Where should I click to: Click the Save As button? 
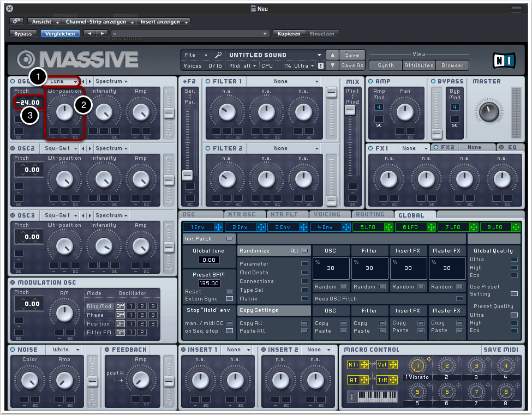[352, 65]
